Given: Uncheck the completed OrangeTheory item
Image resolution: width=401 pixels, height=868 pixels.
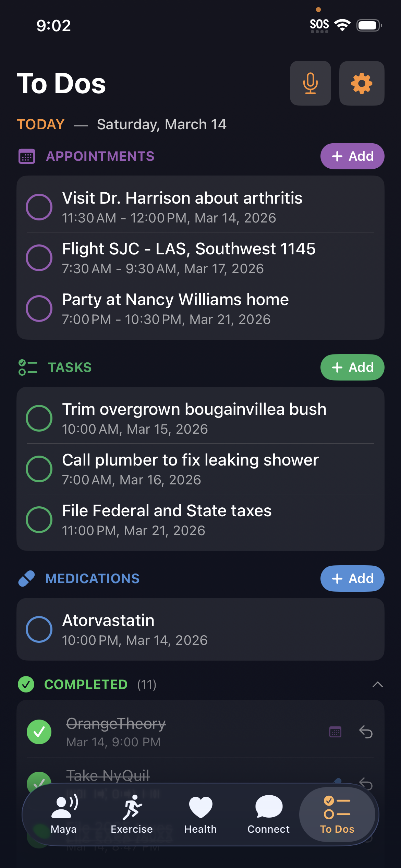Looking at the screenshot, I should click(x=39, y=732).
